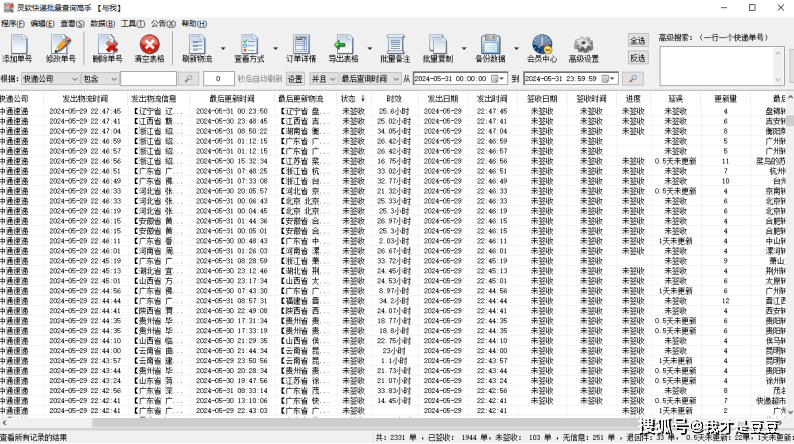Click the 删除单号 delete icon
Screen dimensions: 794x444
(x=107, y=45)
